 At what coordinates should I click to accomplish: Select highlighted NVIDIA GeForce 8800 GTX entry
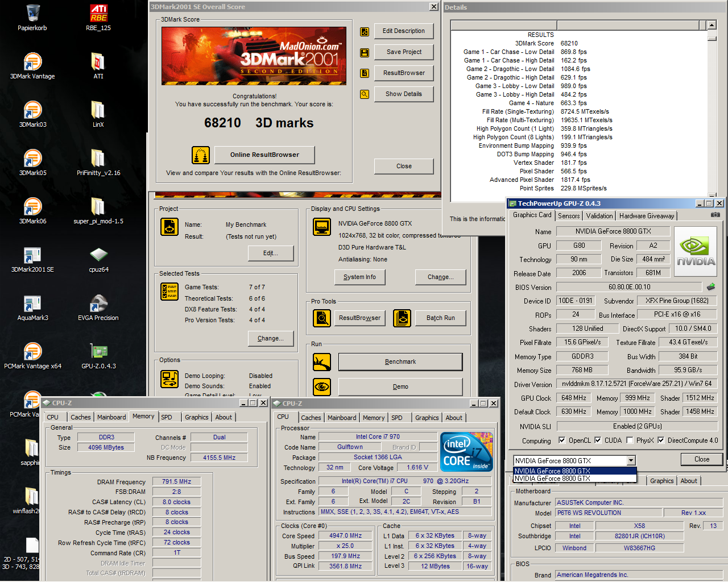(x=574, y=471)
